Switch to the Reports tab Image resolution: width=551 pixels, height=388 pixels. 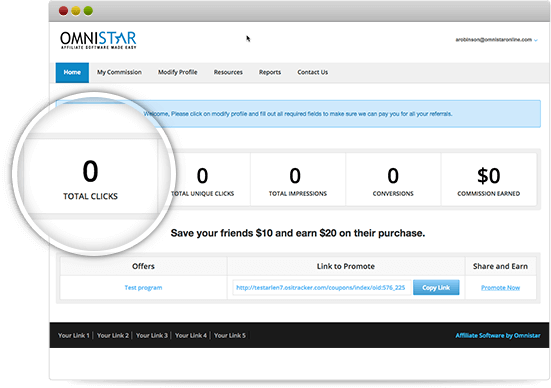point(270,72)
